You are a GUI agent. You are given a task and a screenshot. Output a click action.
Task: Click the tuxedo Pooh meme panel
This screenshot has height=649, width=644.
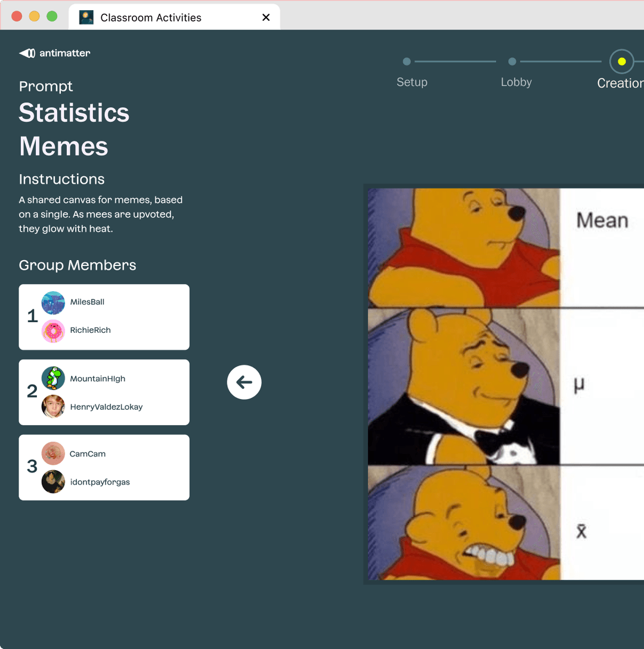coord(463,387)
